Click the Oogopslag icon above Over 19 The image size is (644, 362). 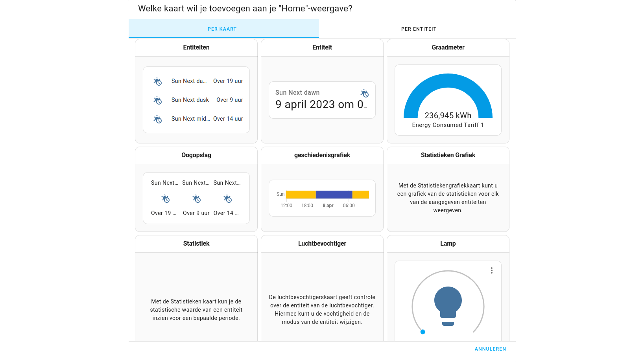pyautogui.click(x=165, y=198)
